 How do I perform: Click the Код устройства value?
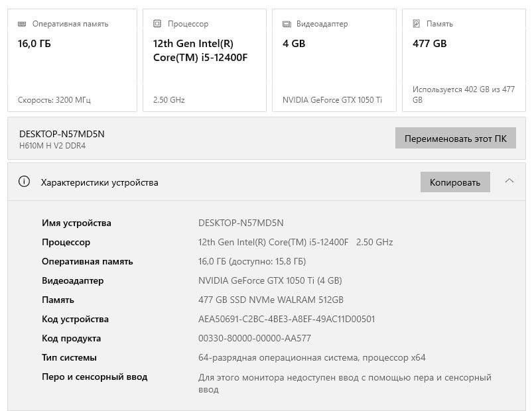coord(287,319)
